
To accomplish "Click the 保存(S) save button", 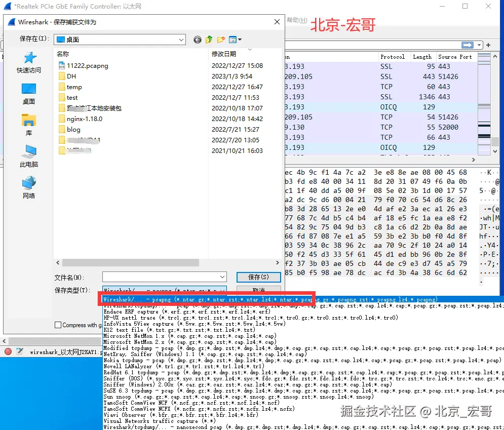I will (x=258, y=277).
